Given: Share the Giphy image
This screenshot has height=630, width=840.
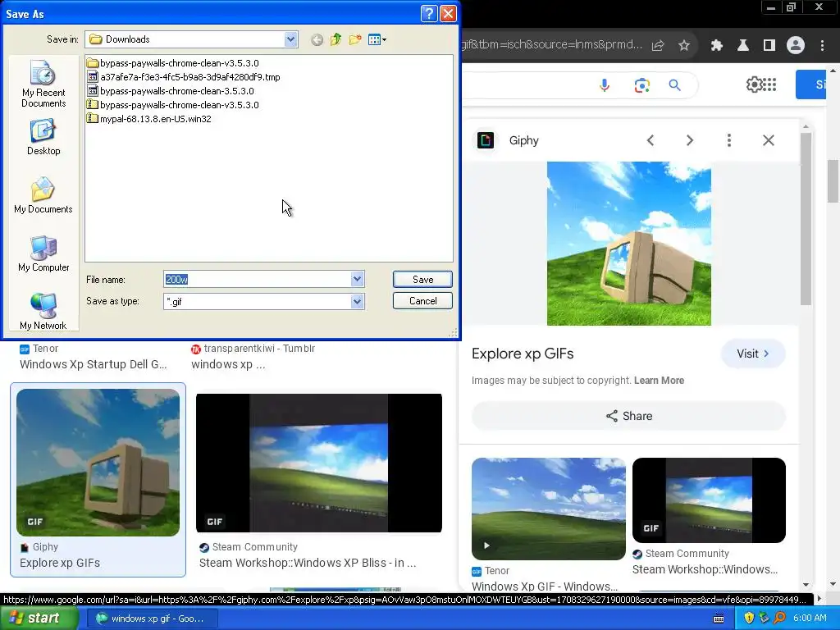Looking at the screenshot, I should 628,416.
